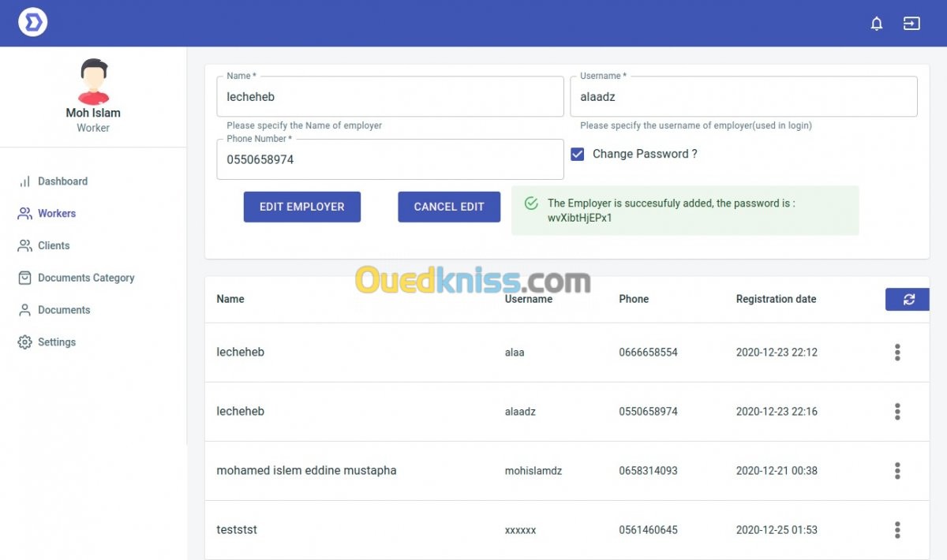Click phone number 0666658554 in the table
947x560 pixels.
coord(648,353)
